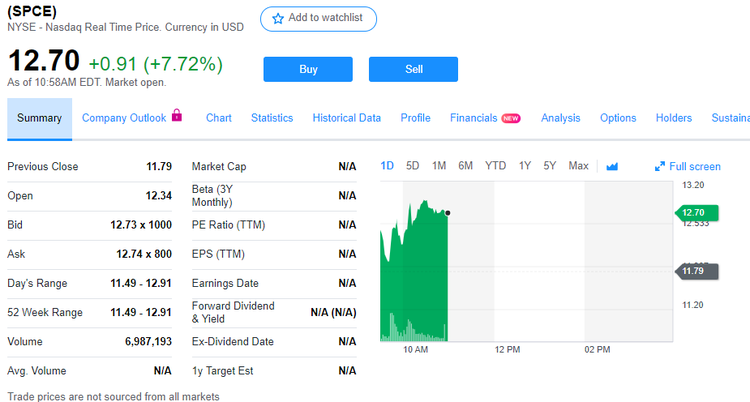Viewport: 750px width, 402px height.
Task: Click the +0.91 (+7.72%) change figure
Action: pos(156,64)
